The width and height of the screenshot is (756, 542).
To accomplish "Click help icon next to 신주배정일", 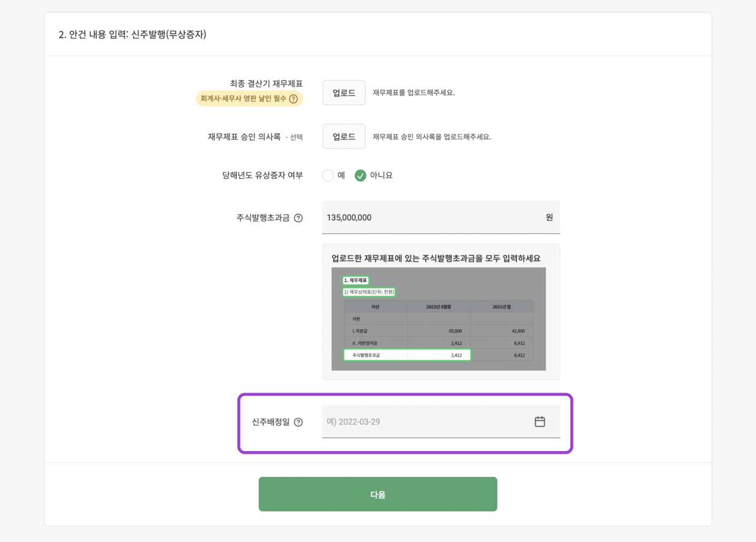I will [298, 421].
